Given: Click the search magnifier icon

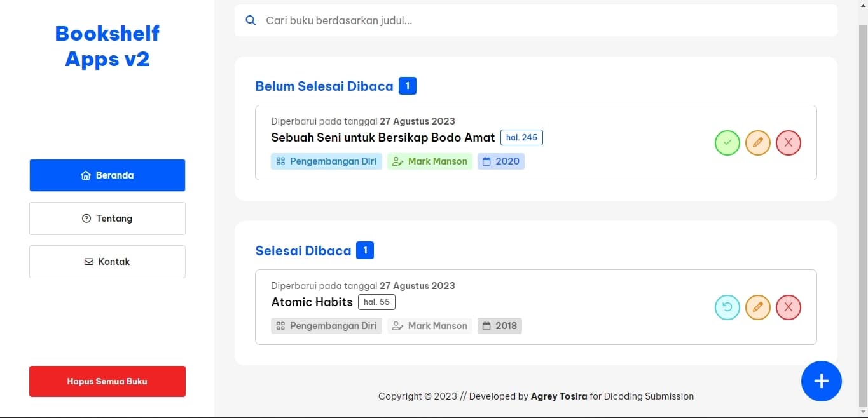Looking at the screenshot, I should [251, 20].
